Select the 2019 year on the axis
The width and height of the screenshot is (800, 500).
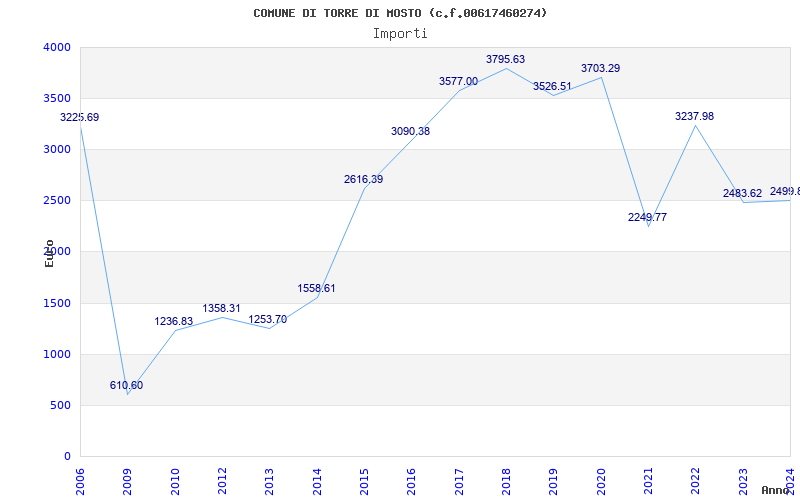[x=554, y=482]
